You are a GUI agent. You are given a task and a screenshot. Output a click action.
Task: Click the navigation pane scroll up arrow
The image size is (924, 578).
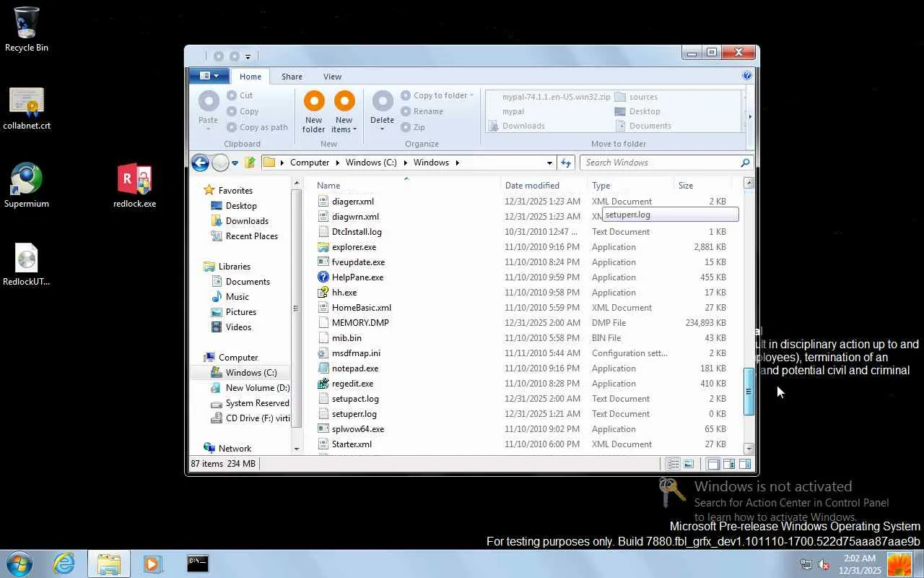click(296, 184)
